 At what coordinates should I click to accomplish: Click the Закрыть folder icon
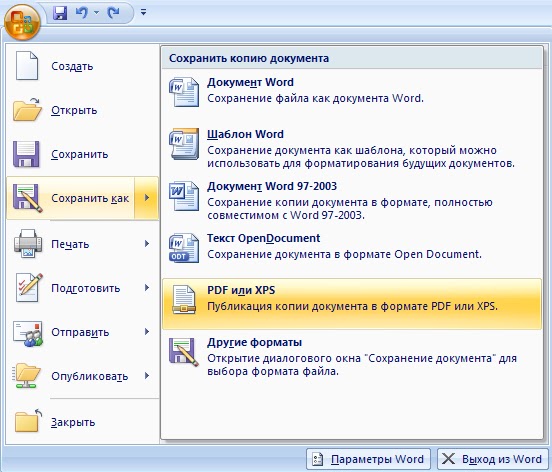(28, 421)
